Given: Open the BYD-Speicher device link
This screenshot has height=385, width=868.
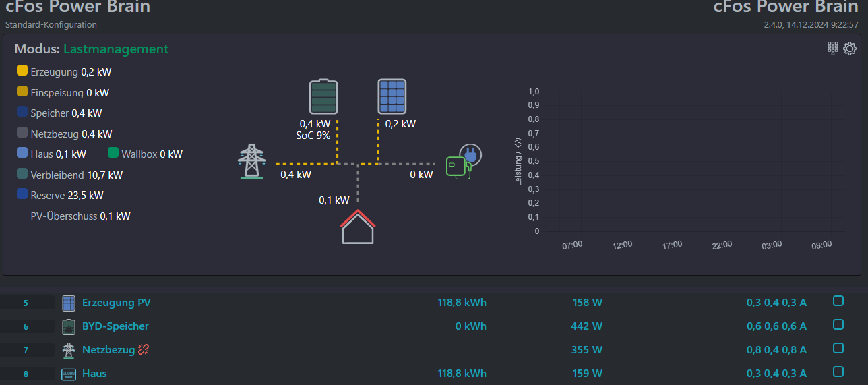Looking at the screenshot, I should 115,326.
